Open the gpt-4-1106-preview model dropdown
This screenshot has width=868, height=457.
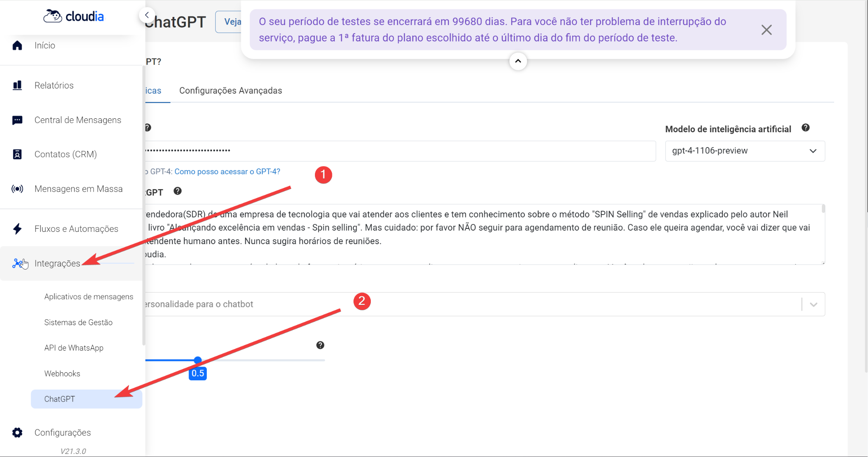(745, 151)
